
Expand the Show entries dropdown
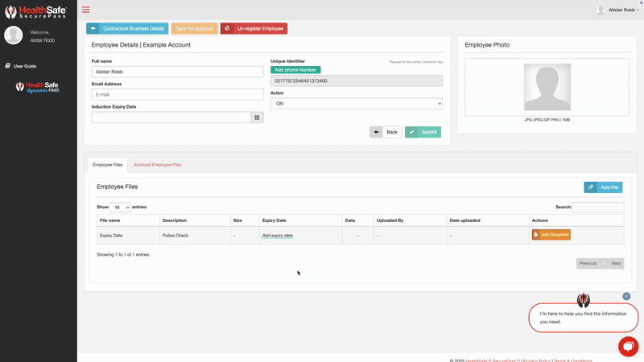pos(120,207)
